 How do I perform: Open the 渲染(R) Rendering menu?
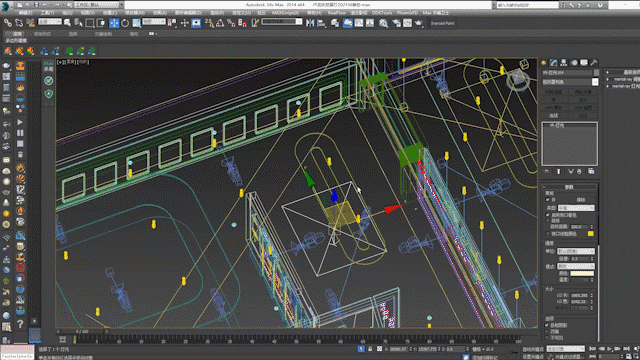click(x=218, y=13)
